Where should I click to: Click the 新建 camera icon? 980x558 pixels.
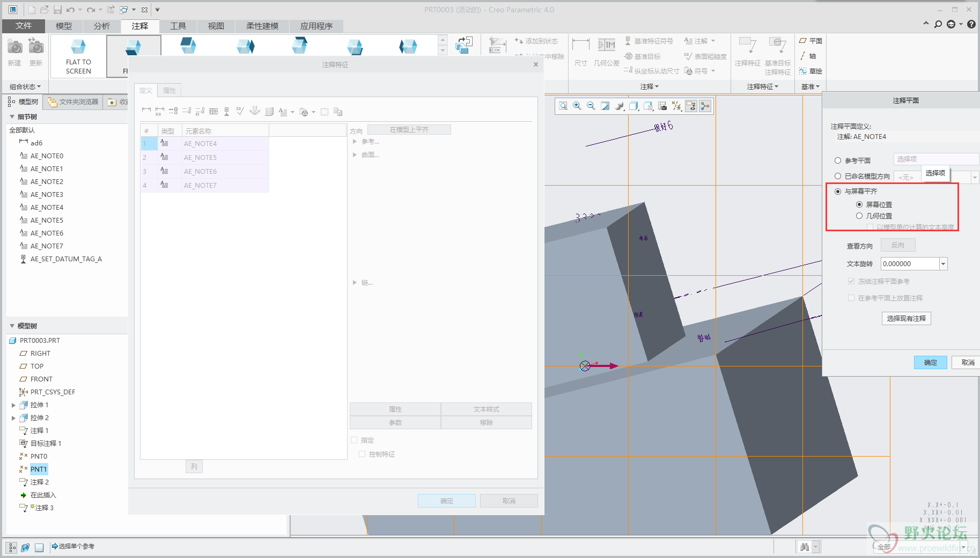(x=14, y=47)
